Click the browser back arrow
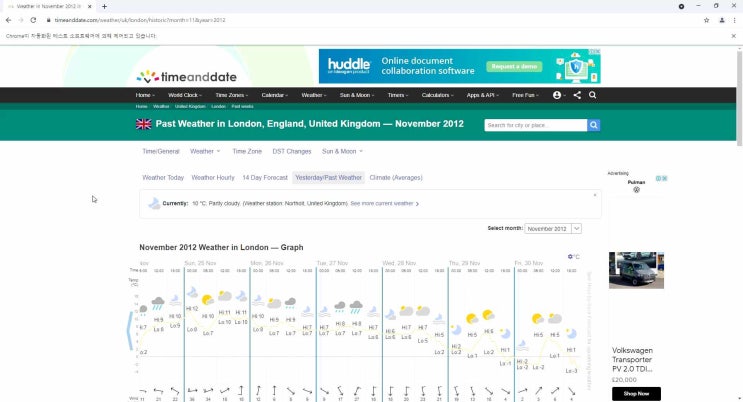 (x=9, y=20)
